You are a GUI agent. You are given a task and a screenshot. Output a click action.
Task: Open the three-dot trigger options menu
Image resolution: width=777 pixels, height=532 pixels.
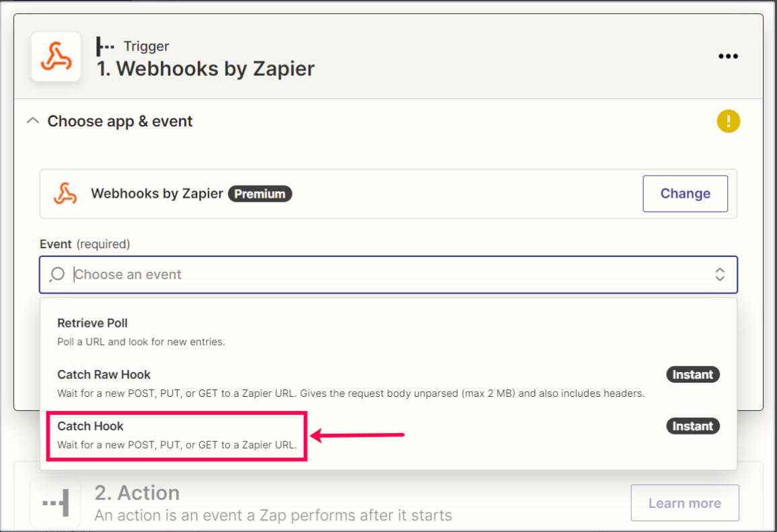pyautogui.click(x=728, y=56)
